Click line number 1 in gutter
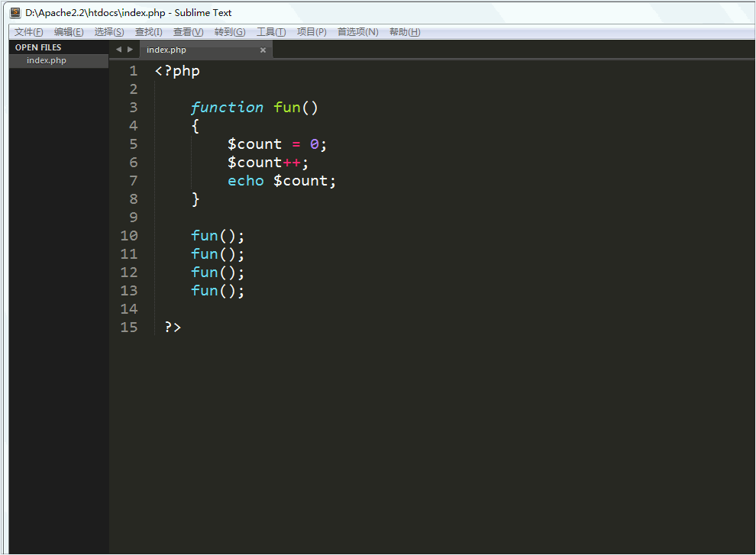The image size is (756, 555). [x=134, y=71]
